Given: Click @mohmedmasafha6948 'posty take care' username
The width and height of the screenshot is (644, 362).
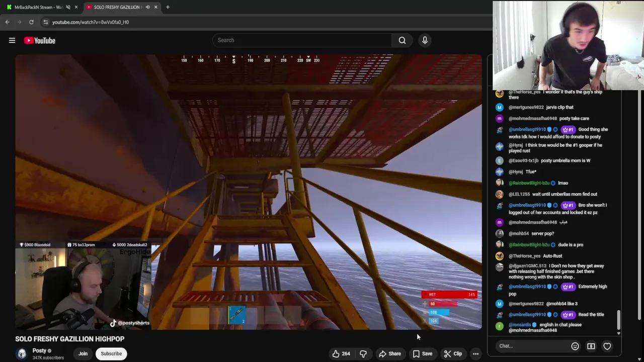Looking at the screenshot, I should click(533, 118).
